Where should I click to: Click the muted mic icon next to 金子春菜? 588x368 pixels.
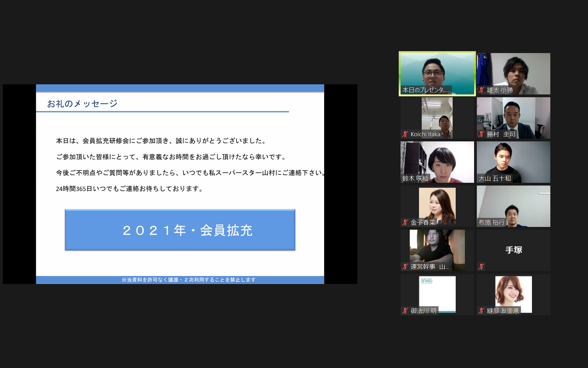405,222
